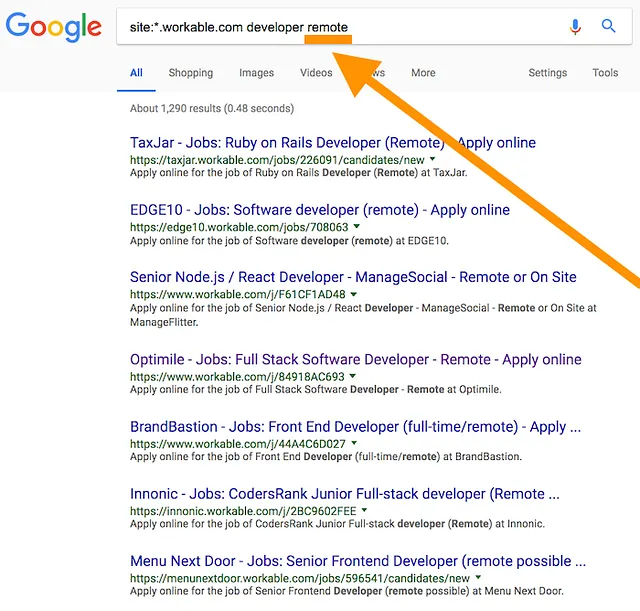Screen dimensions: 640x611
Task: Click snippet 'CodersRank Junior Full-stack developer at Innonic'
Action: [x=338, y=524]
